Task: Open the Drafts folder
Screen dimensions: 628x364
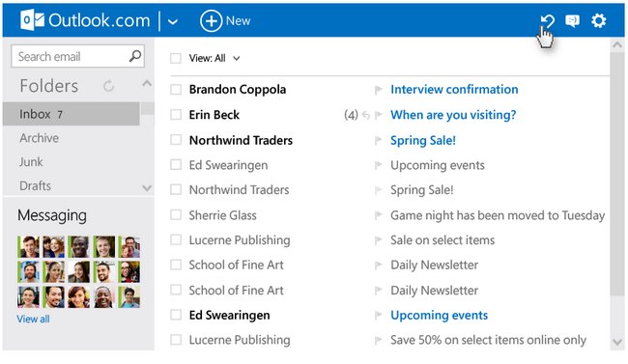Action: point(35,186)
